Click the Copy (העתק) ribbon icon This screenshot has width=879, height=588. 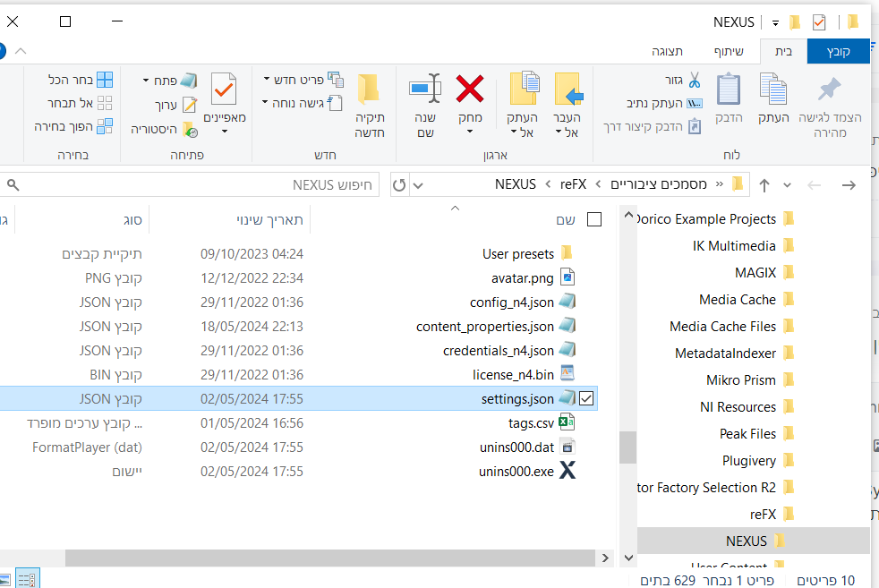773,89
